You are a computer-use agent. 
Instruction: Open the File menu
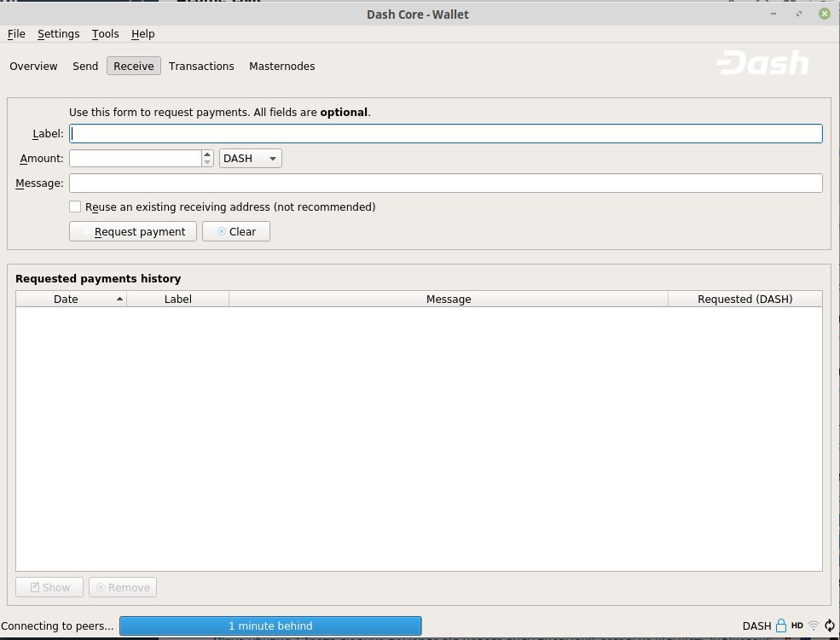pyautogui.click(x=16, y=34)
